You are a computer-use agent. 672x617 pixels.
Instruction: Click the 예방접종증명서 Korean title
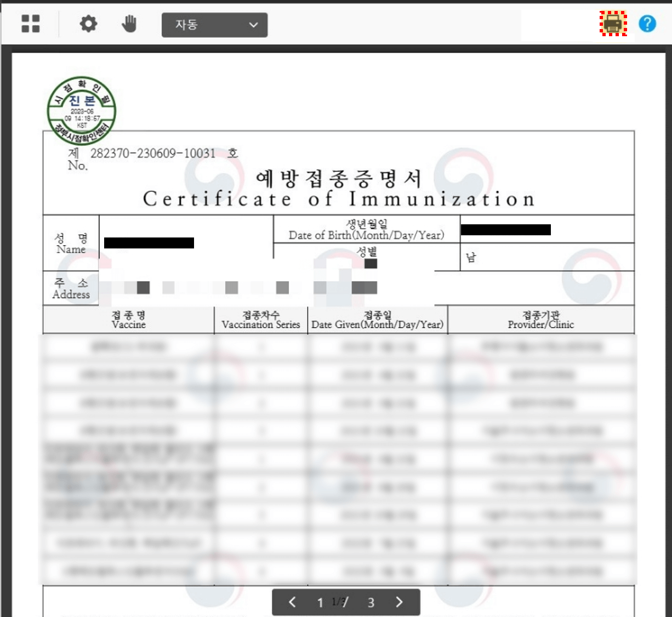(339, 178)
